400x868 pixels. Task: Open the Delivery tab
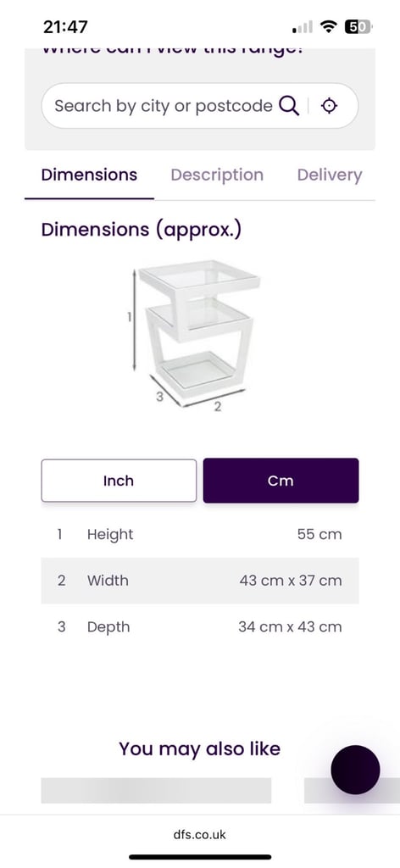[x=330, y=175]
